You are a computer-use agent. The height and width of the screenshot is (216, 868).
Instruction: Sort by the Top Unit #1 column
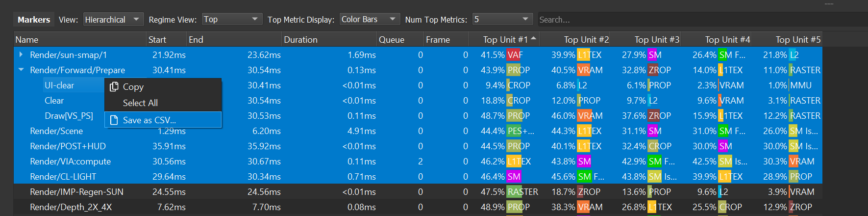pos(505,40)
